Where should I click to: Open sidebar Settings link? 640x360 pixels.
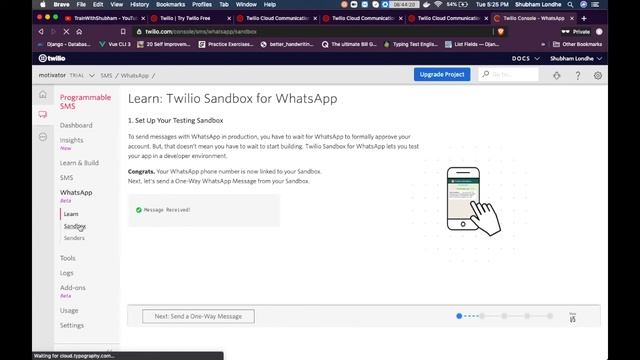tap(71, 325)
